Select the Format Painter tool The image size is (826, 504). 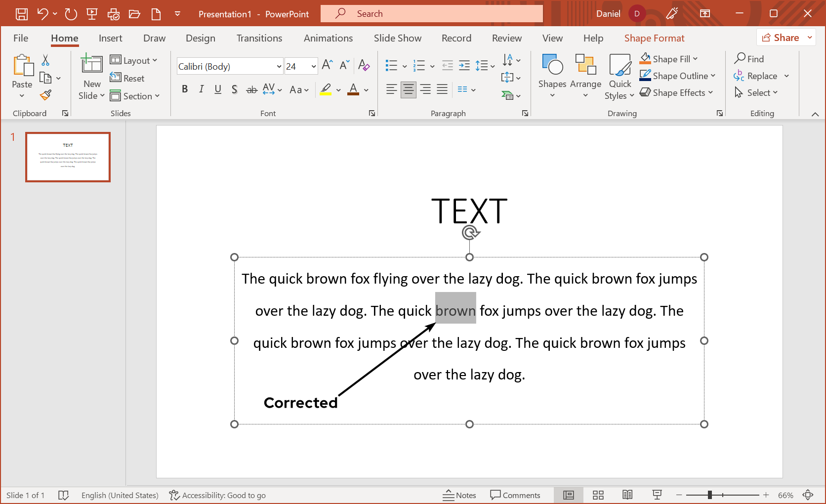[45, 94]
